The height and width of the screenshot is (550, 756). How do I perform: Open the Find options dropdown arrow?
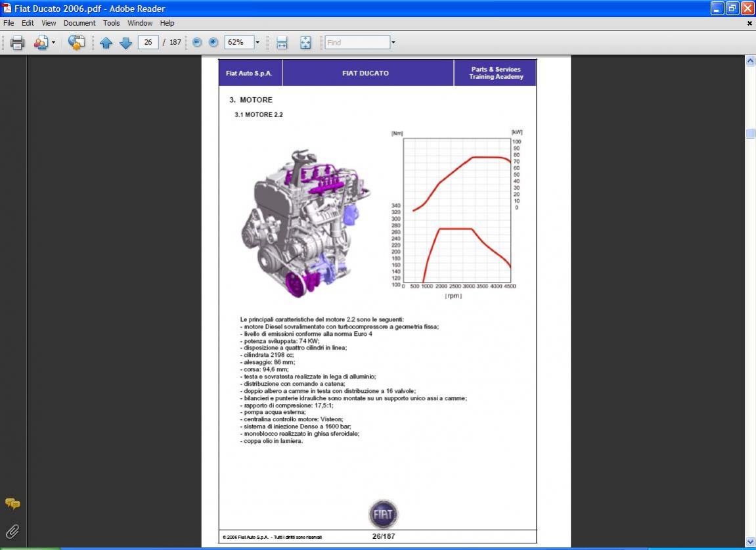[x=393, y=43]
